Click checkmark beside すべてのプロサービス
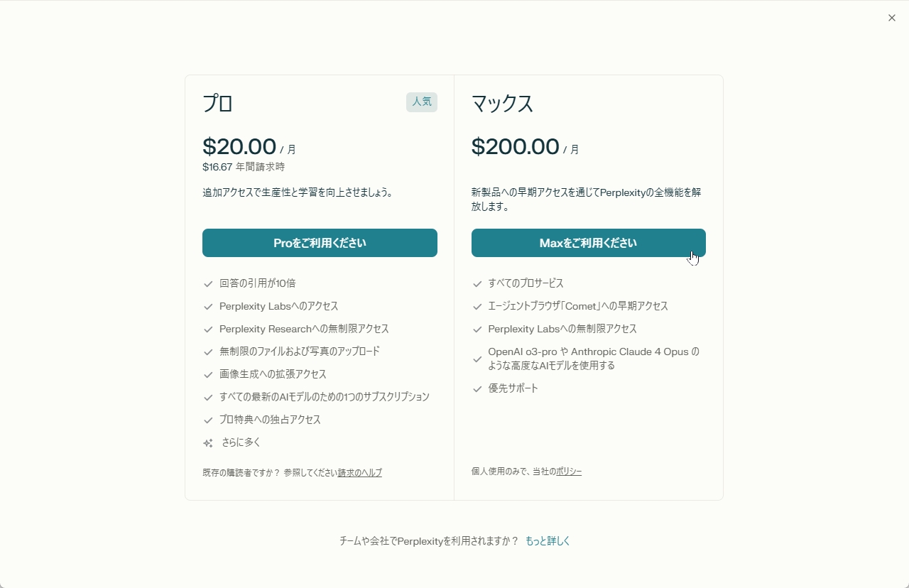The image size is (909, 588). click(x=477, y=284)
